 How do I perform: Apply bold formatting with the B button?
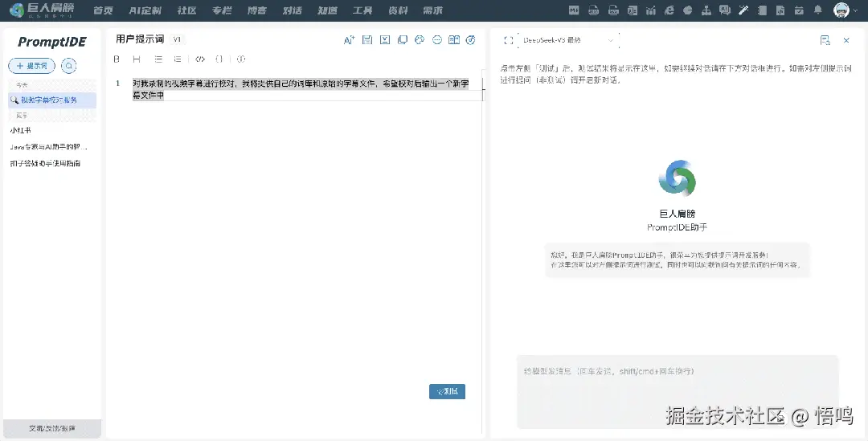[x=117, y=59]
